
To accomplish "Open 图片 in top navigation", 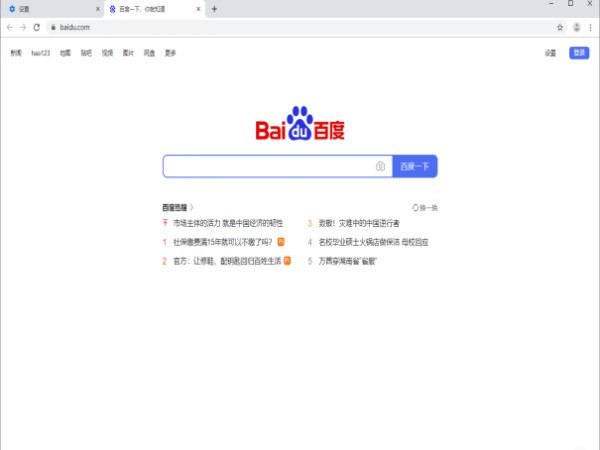I will pos(129,53).
